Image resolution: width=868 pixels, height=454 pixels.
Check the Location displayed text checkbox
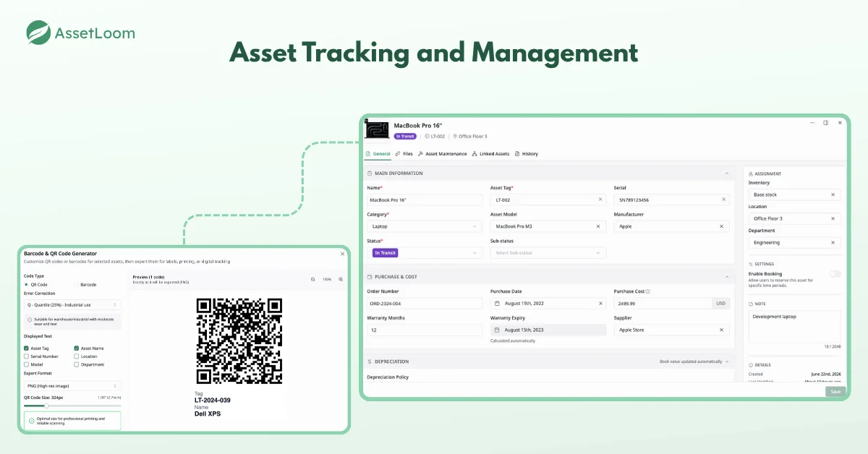[x=77, y=356]
